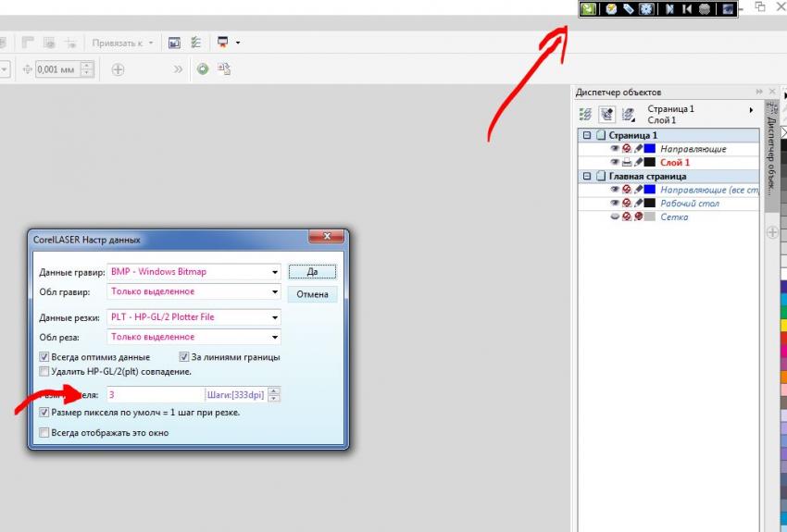Click the blue color swatch of Направляющие
Screen dimensions: 787x532
(650, 148)
